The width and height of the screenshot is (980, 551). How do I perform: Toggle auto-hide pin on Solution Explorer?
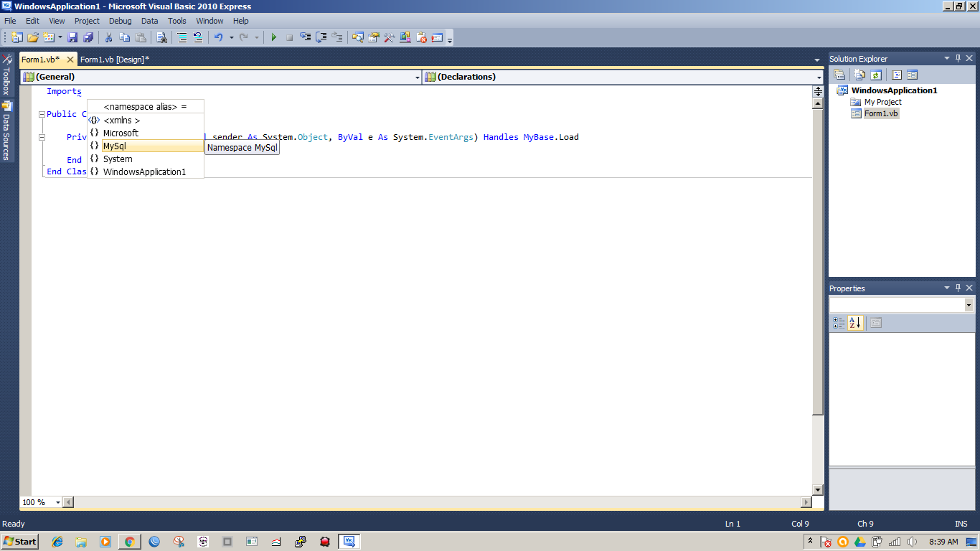click(958, 58)
